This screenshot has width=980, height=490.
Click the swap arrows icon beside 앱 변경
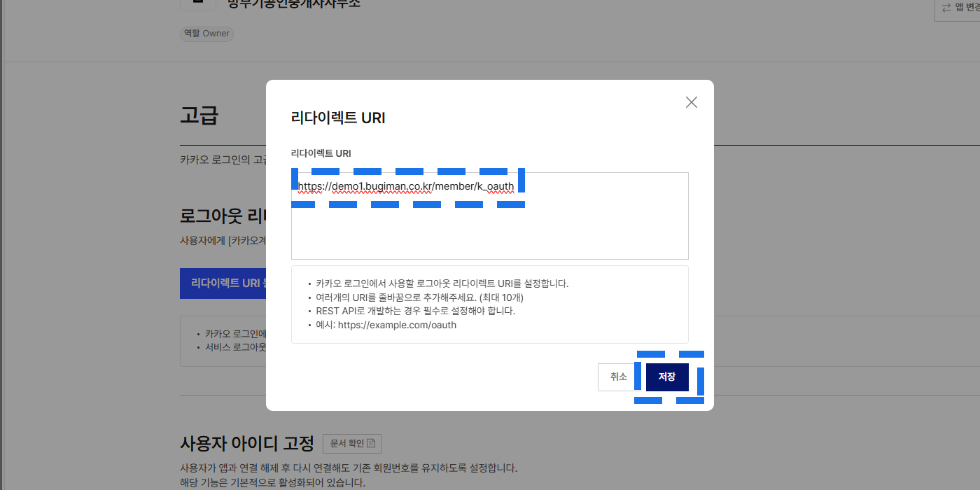click(x=946, y=7)
